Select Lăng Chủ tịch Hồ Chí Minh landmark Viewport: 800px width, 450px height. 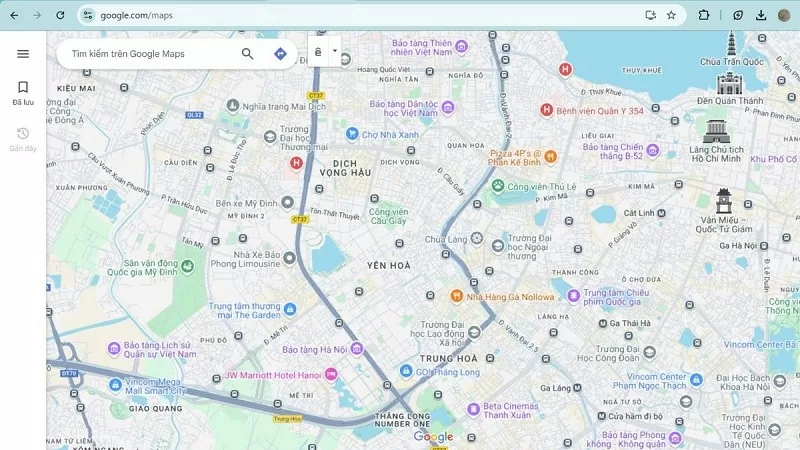(714, 132)
